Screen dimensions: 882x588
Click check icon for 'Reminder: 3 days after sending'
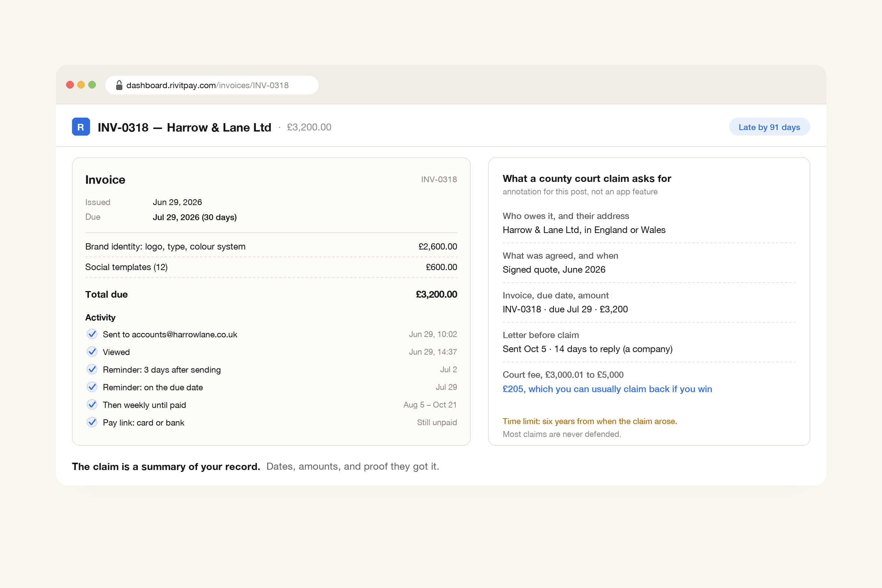coord(92,369)
